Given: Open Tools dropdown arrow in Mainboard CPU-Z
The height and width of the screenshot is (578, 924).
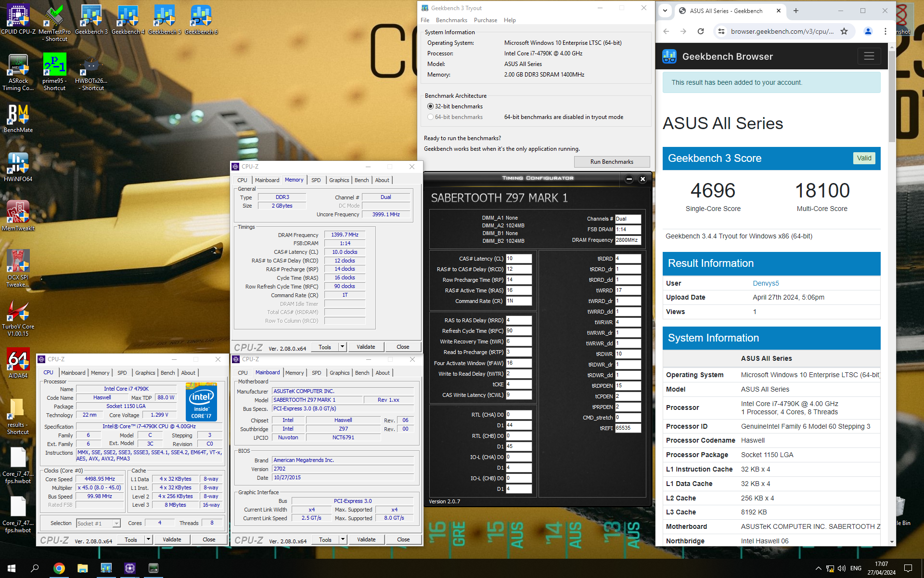Looking at the screenshot, I should pos(343,539).
